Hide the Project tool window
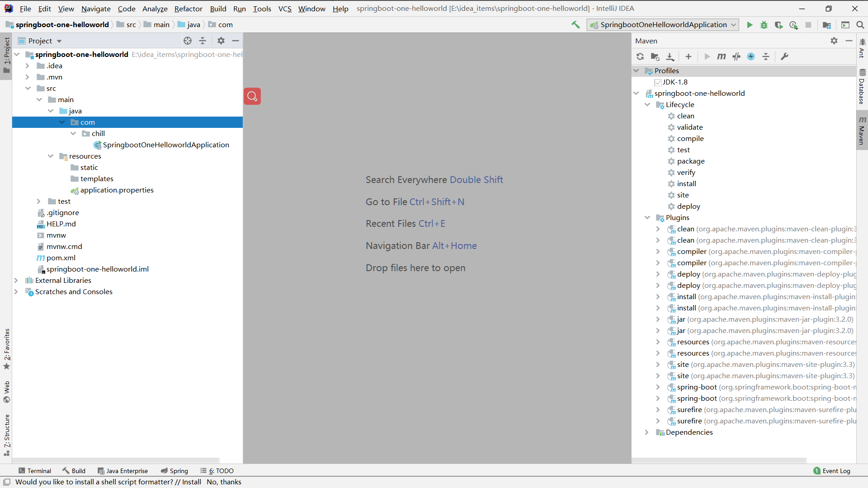The height and width of the screenshot is (488, 868). click(x=236, y=41)
